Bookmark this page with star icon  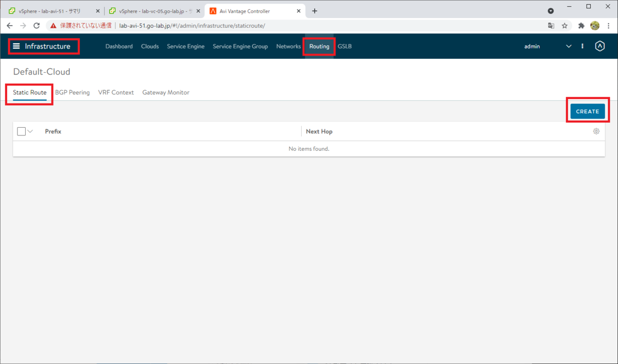pyautogui.click(x=564, y=25)
